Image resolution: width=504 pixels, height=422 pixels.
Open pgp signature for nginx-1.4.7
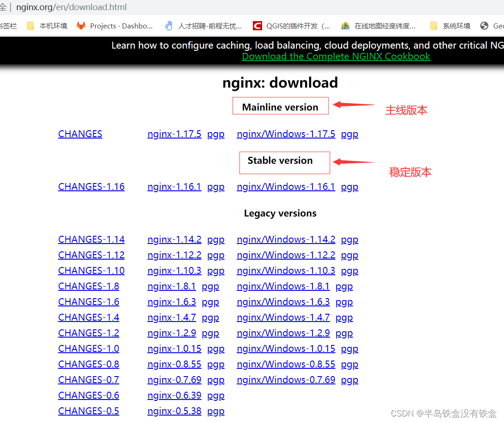[x=210, y=318]
